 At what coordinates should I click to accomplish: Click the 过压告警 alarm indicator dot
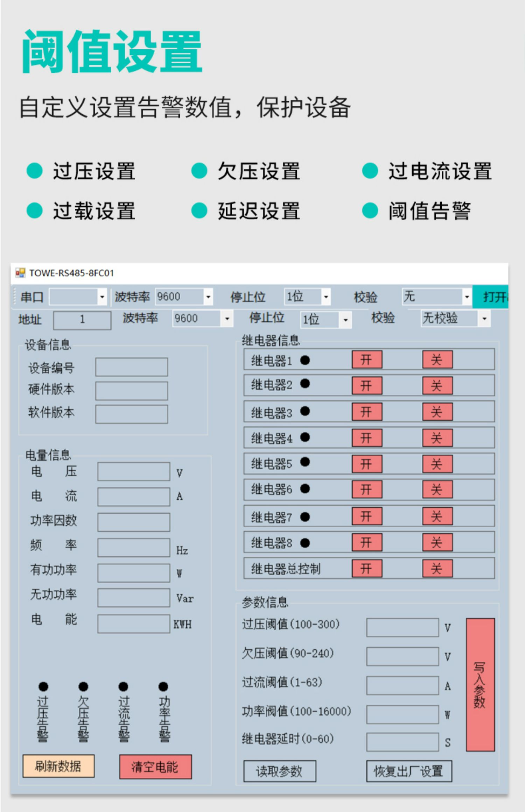tap(43, 686)
